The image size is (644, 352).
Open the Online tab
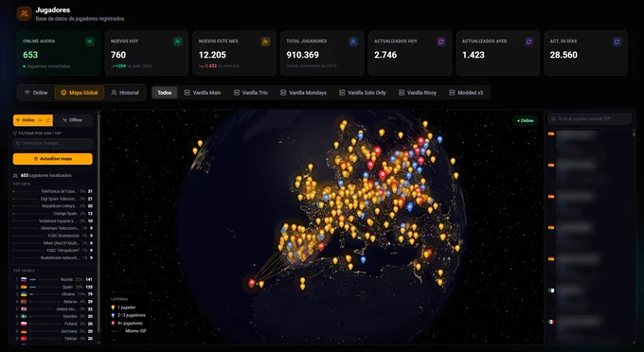tap(36, 93)
